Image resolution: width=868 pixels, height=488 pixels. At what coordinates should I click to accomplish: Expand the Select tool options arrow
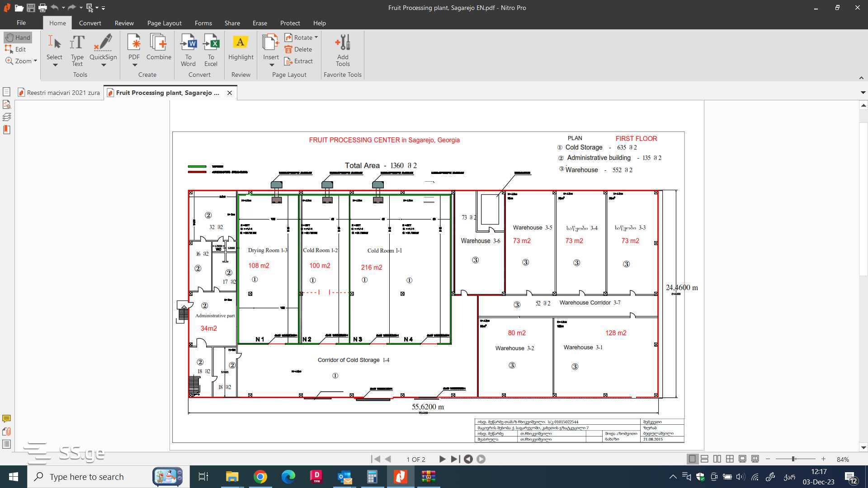(55, 65)
